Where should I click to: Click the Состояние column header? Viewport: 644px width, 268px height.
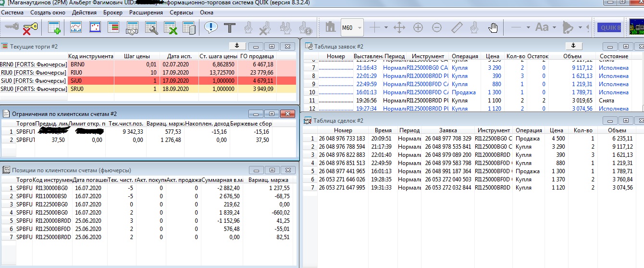pyautogui.click(x=614, y=56)
